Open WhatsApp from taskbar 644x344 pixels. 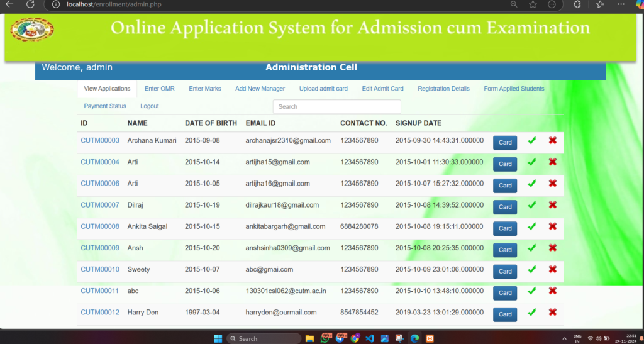[325, 338]
